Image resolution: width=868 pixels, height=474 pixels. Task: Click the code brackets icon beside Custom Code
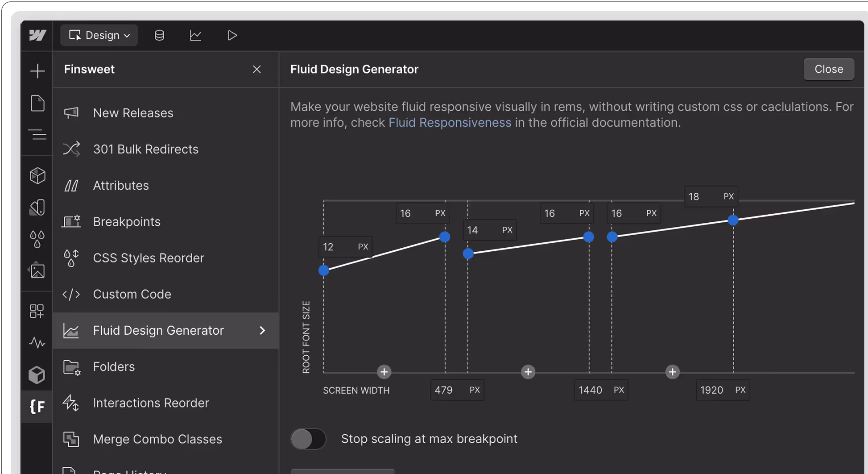tap(71, 294)
